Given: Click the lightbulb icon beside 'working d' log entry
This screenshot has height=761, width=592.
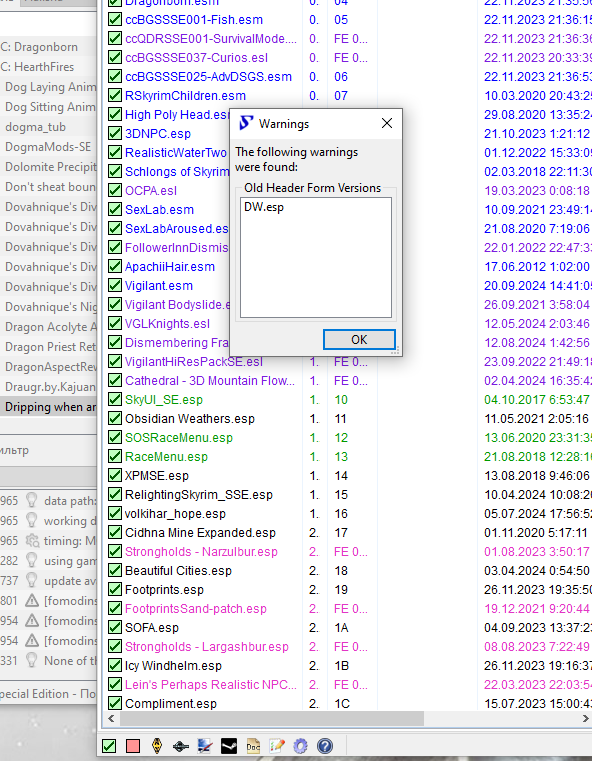Looking at the screenshot, I should [x=32, y=520].
